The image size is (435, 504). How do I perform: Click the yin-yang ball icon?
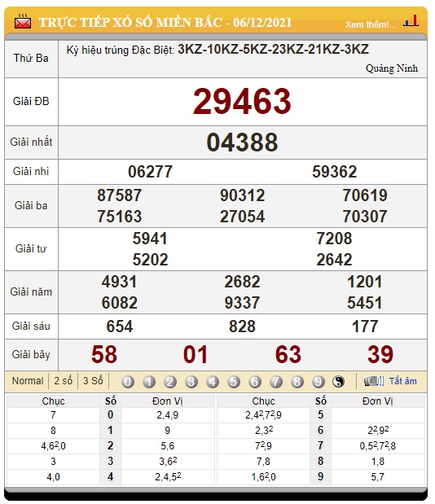click(338, 382)
